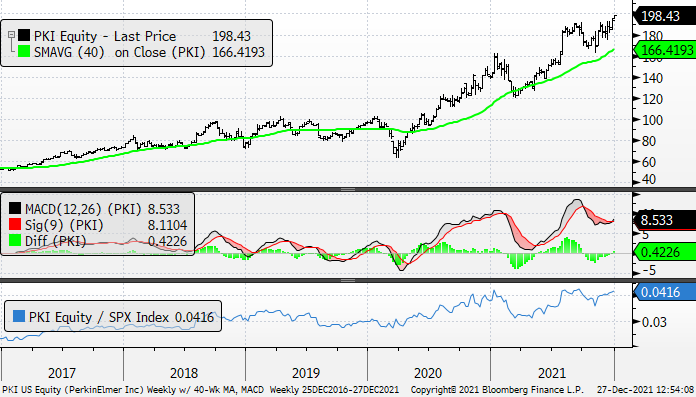Click the 2021 label on the time axis
696x397 pixels.
tap(552, 373)
